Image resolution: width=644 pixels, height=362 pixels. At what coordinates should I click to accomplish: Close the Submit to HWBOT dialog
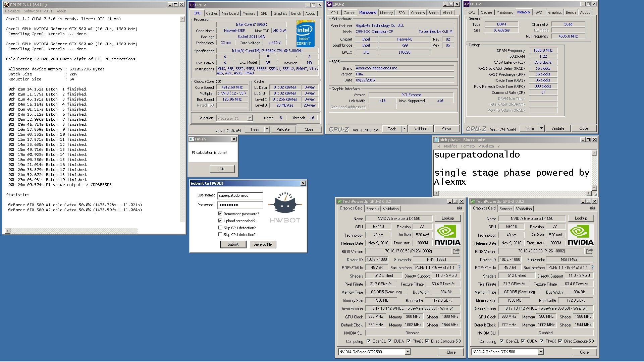click(303, 183)
